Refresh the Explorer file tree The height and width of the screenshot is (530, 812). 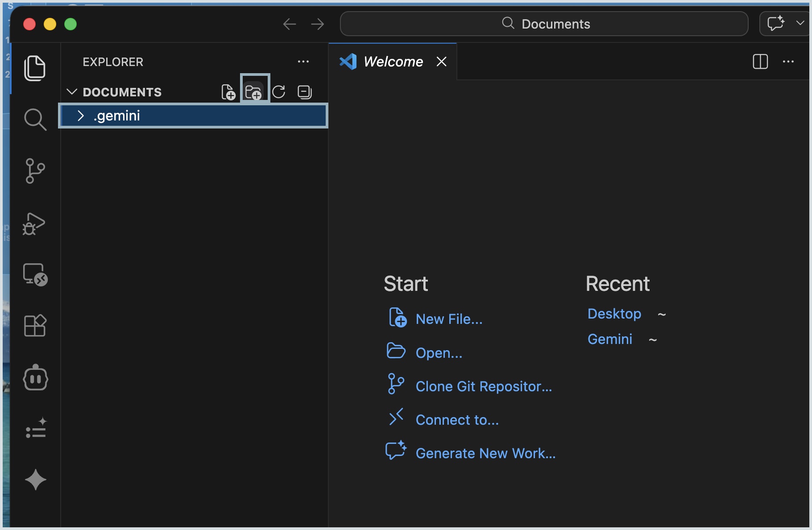tap(279, 92)
